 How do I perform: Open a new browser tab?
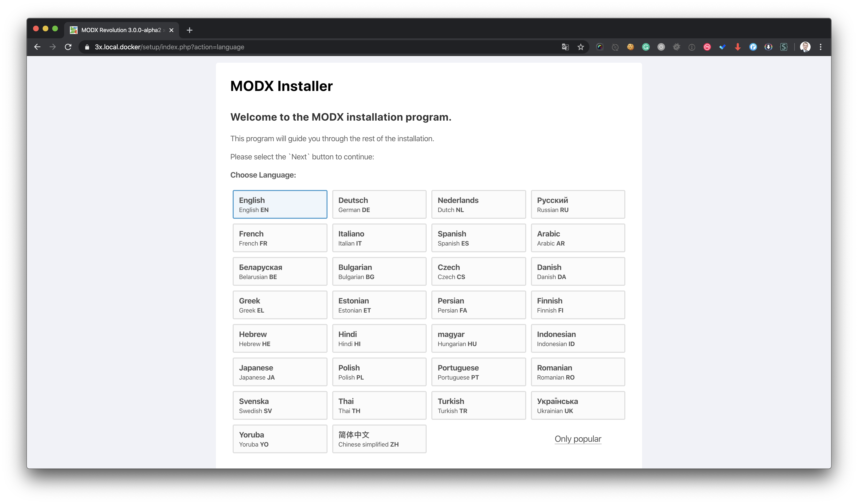[190, 30]
